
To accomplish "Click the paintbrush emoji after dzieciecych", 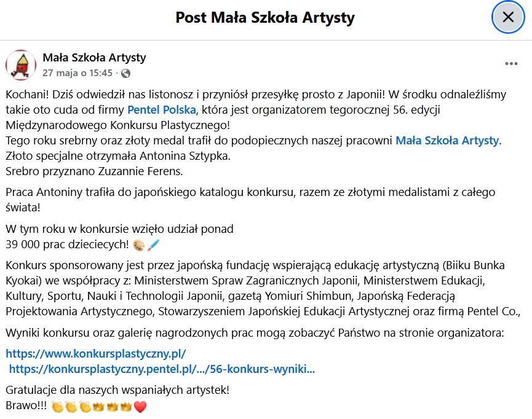I will (153, 245).
